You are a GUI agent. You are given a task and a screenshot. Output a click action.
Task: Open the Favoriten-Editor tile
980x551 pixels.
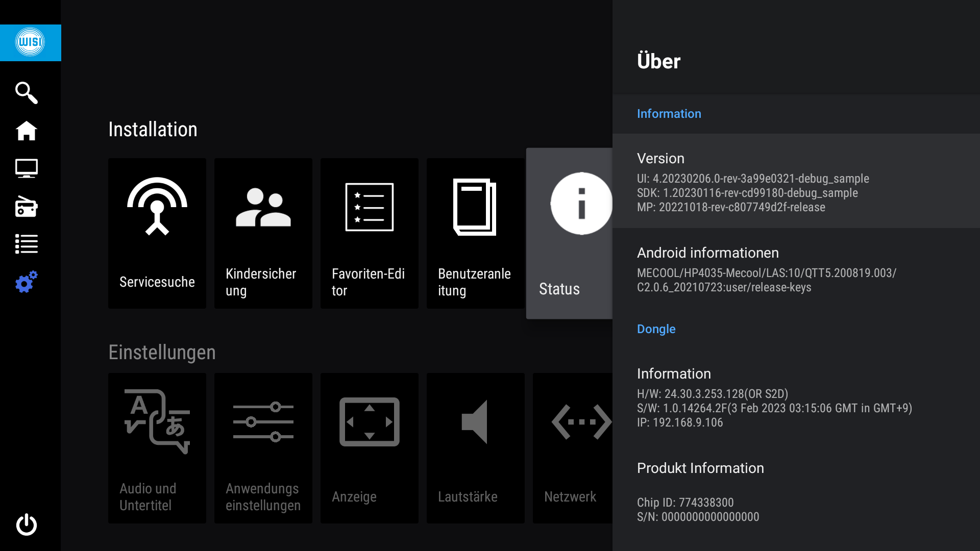pos(370,233)
